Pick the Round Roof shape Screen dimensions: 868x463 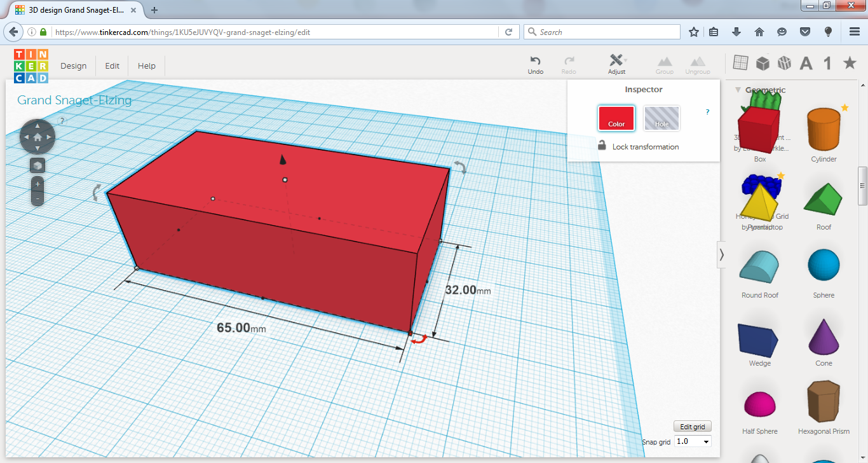pyautogui.click(x=760, y=267)
